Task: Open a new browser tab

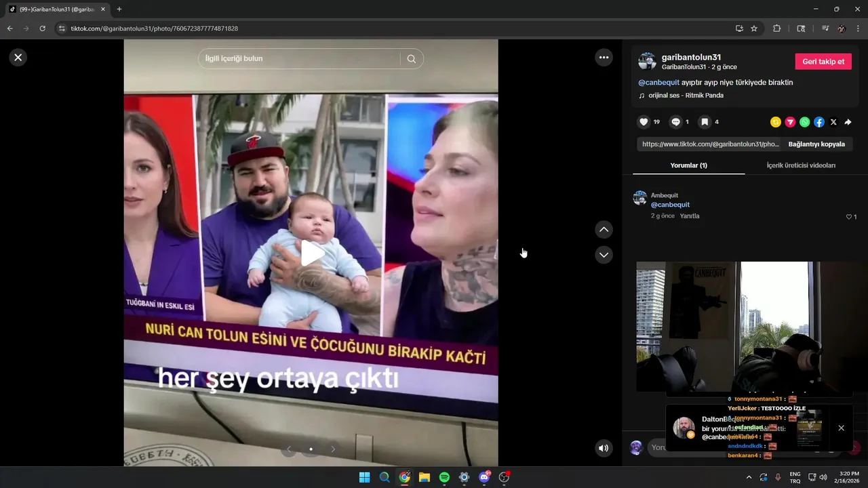Action: tap(119, 9)
